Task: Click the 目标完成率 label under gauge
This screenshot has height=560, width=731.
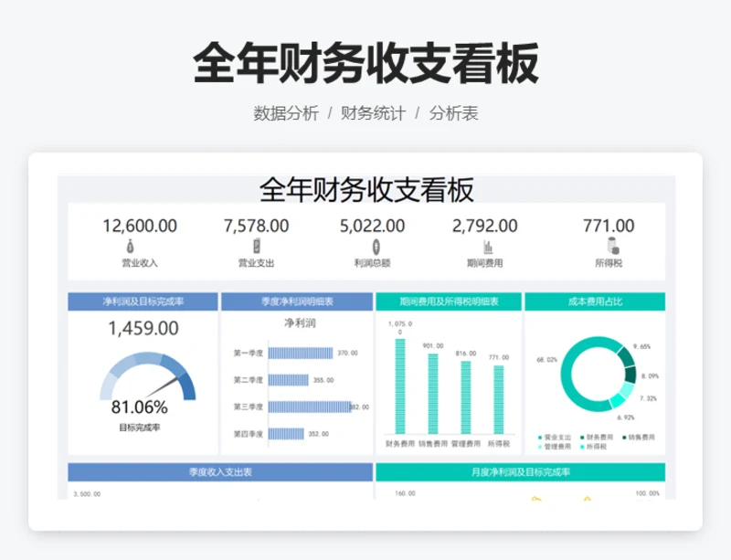Action: tap(140, 428)
